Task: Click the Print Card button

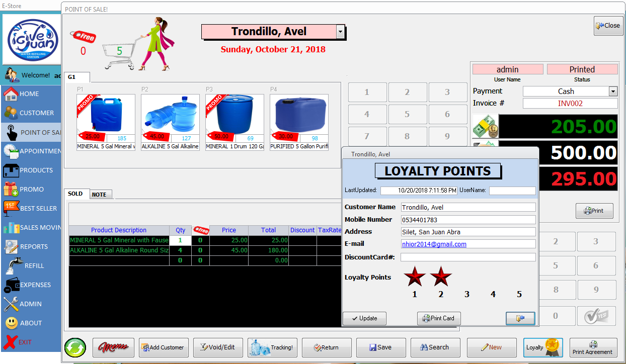Action: (438, 318)
